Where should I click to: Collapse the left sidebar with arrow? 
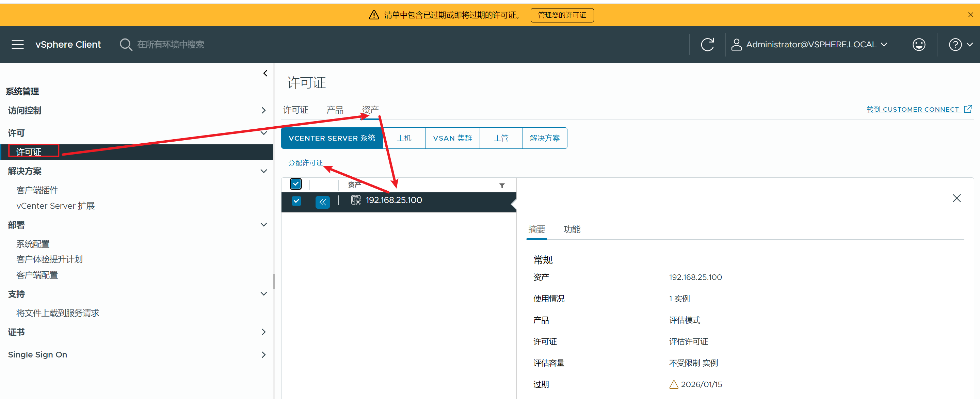click(x=265, y=73)
